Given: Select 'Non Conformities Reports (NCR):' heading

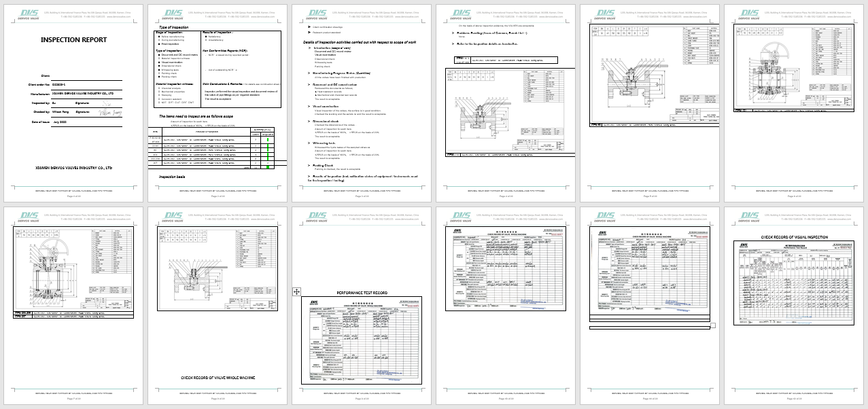Looking at the screenshot, I should click(226, 51).
